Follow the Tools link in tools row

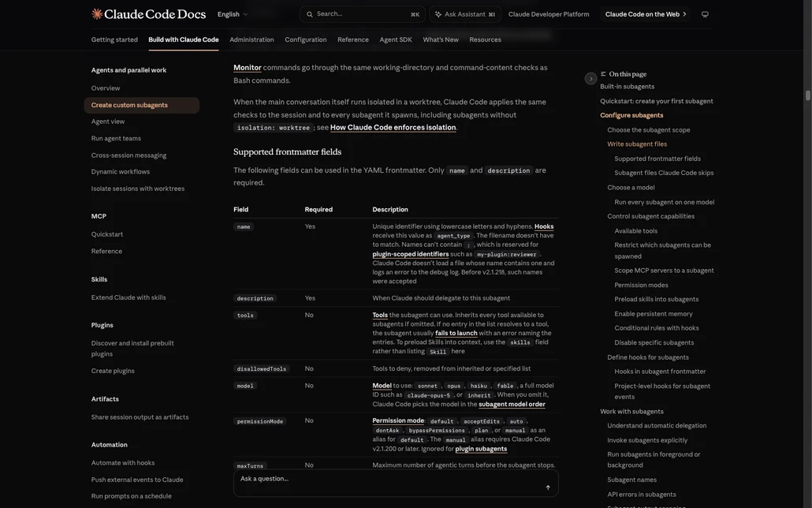pyautogui.click(x=380, y=316)
